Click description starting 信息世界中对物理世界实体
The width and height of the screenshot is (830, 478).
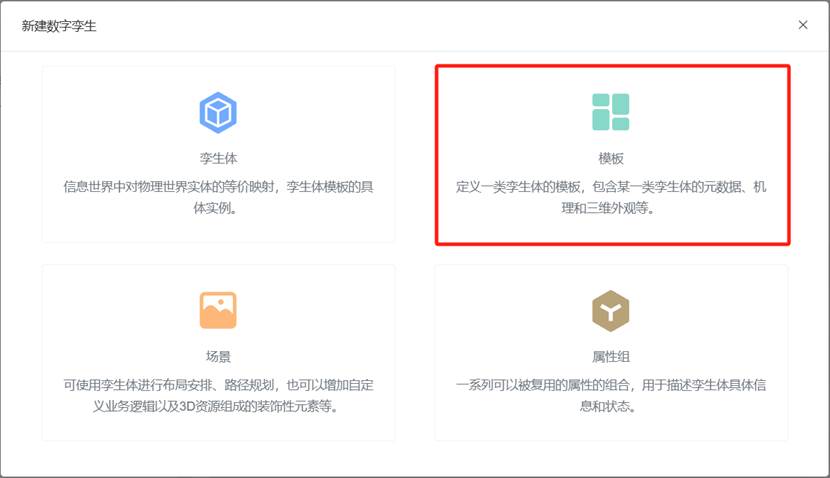click(x=218, y=197)
